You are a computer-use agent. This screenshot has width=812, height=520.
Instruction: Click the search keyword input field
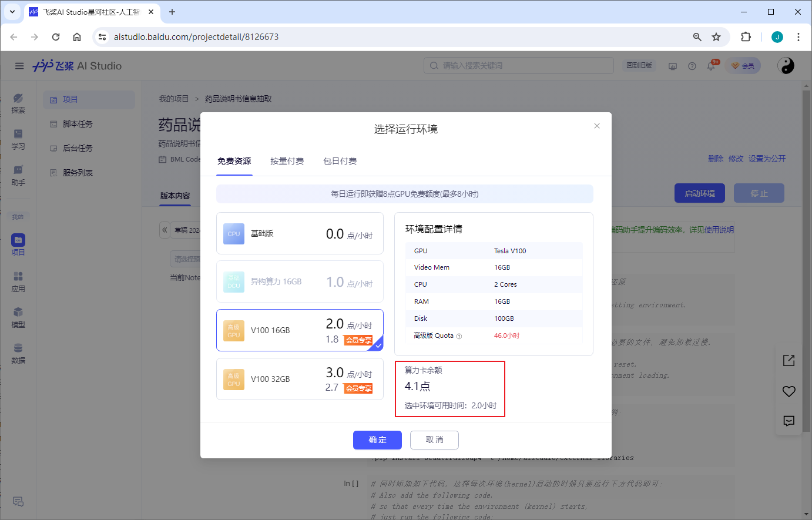coord(519,66)
